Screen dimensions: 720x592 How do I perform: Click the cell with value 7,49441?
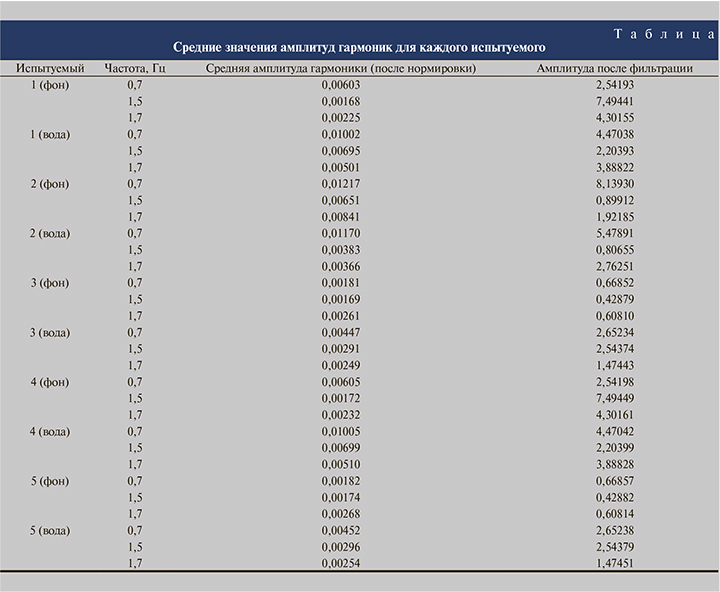point(615,101)
